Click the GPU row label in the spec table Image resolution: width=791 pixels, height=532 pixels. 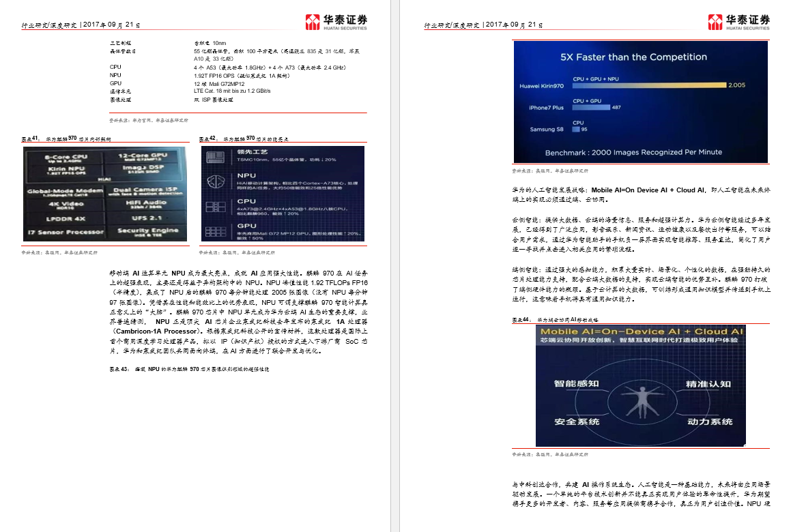115,83
